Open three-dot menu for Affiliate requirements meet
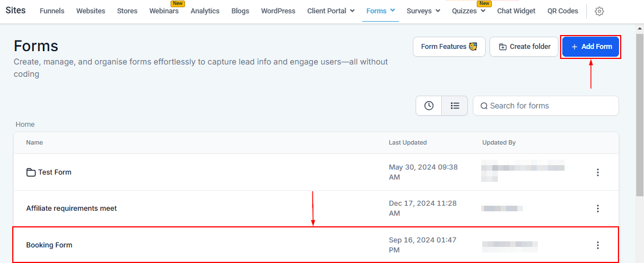Image resolution: width=644 pixels, height=263 pixels. pyautogui.click(x=598, y=209)
